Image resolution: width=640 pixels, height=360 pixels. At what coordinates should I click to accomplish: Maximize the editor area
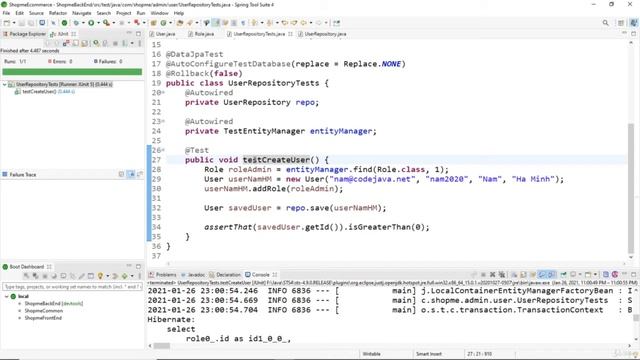pos(633,34)
